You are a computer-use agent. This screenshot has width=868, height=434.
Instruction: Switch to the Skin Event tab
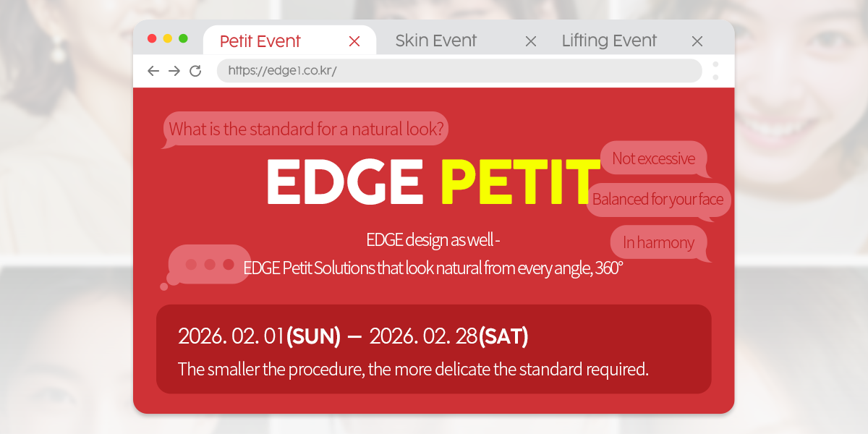coord(435,41)
